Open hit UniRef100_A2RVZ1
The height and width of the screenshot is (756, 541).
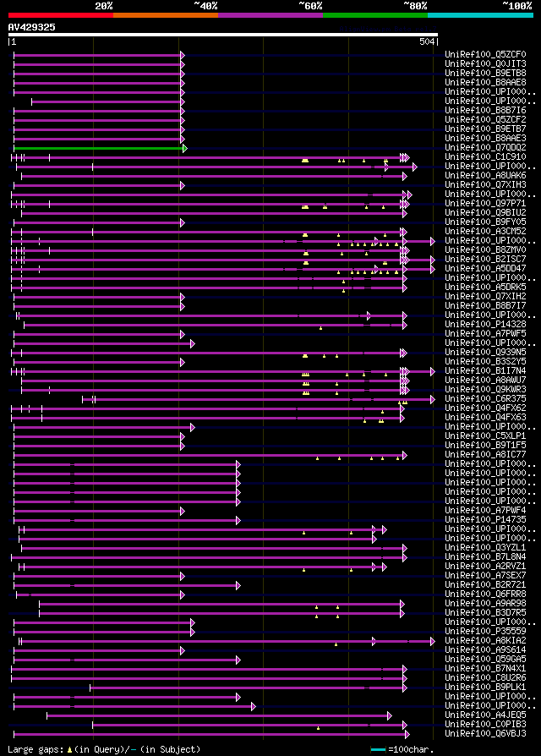coord(485,566)
